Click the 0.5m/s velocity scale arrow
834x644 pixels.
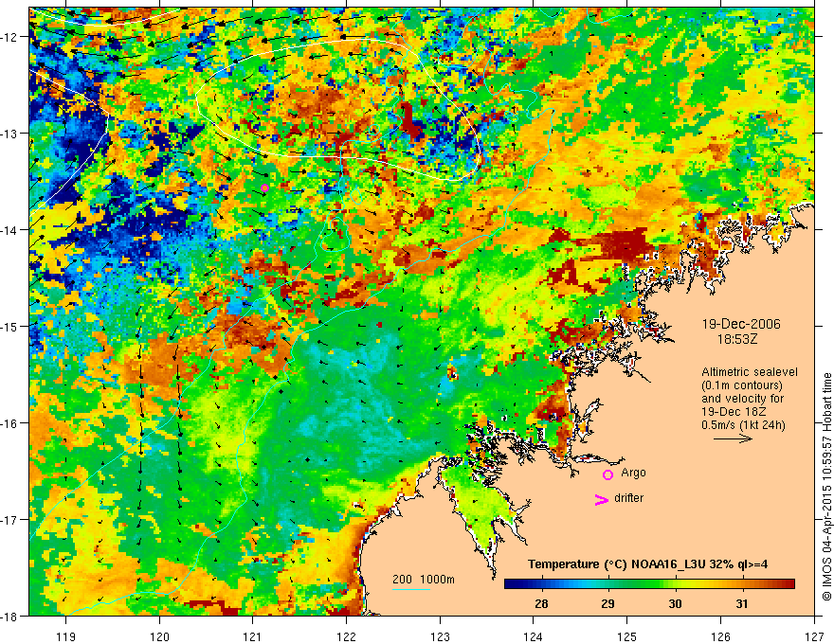pos(733,438)
